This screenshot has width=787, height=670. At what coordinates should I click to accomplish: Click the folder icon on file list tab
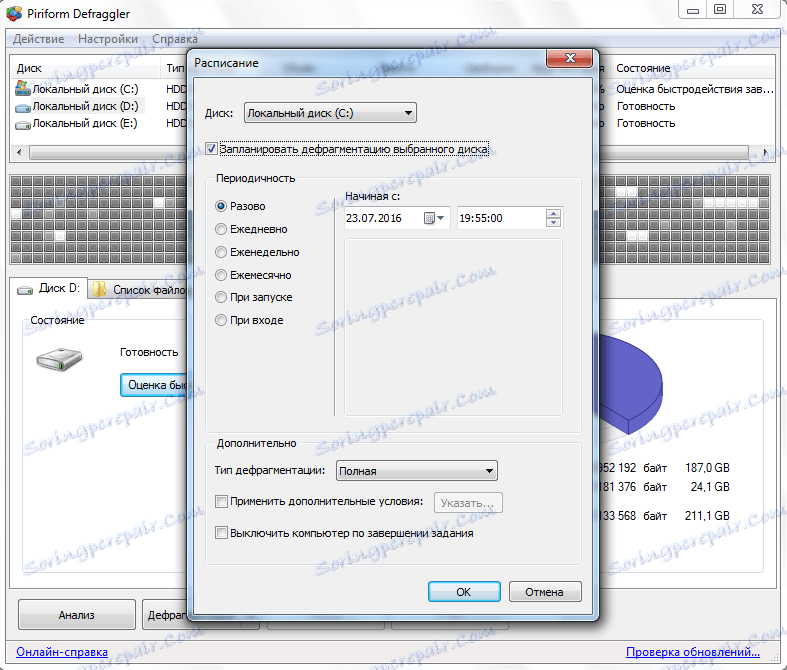pos(99,289)
